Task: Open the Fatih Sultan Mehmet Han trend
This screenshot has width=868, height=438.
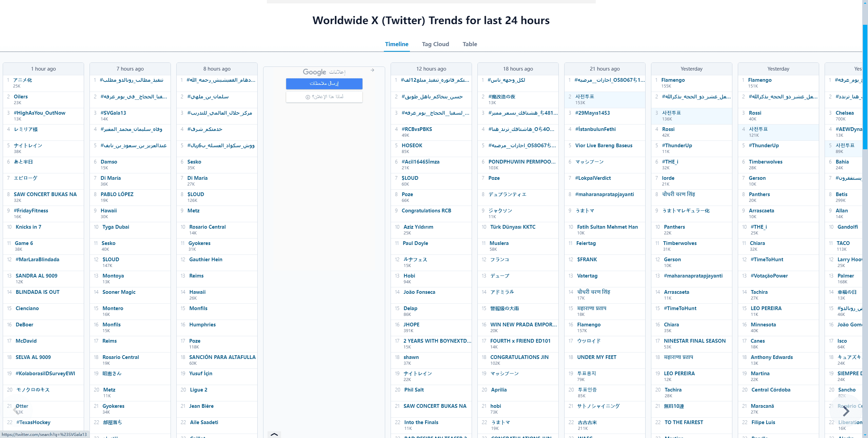Action: pos(607,227)
